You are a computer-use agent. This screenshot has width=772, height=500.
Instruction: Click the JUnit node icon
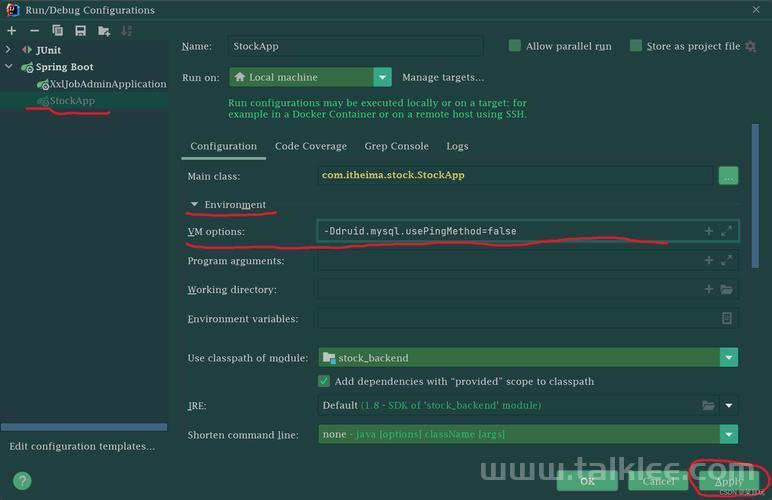coord(27,50)
